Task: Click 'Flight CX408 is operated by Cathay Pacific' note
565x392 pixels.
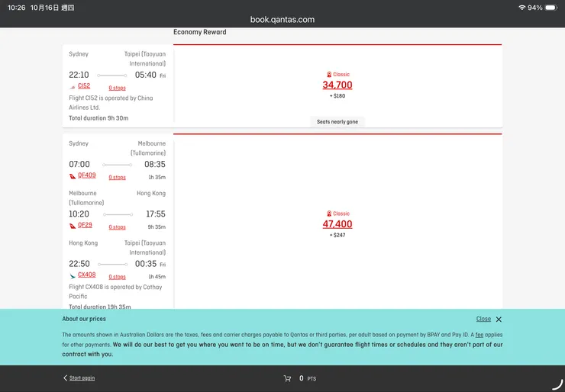Action: click(115, 291)
